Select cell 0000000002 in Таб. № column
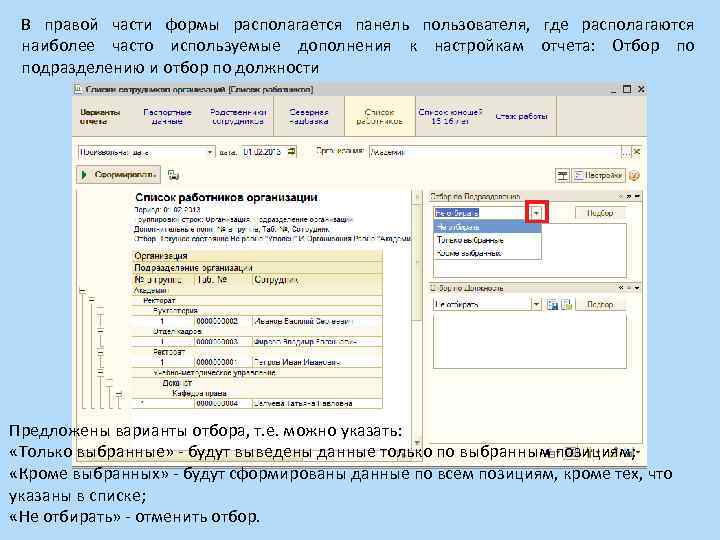Image resolution: width=720 pixels, height=540 pixels. [223, 321]
